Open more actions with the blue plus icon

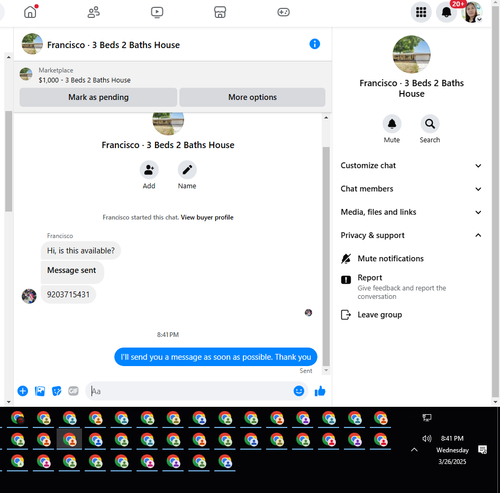point(23,391)
